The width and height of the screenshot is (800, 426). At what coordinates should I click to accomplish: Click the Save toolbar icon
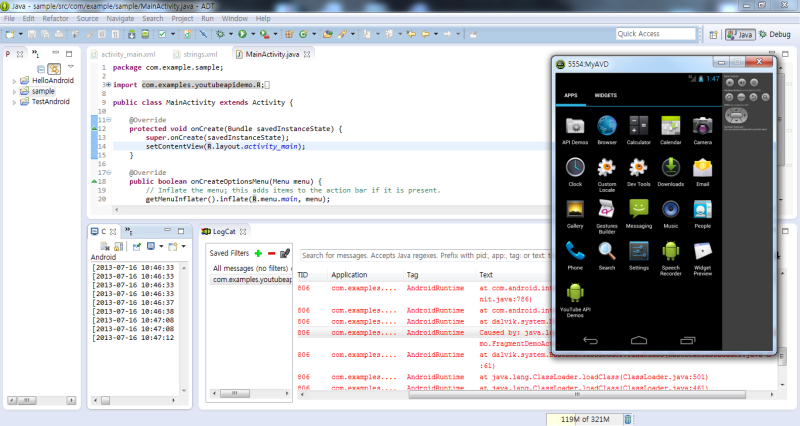coord(32,34)
